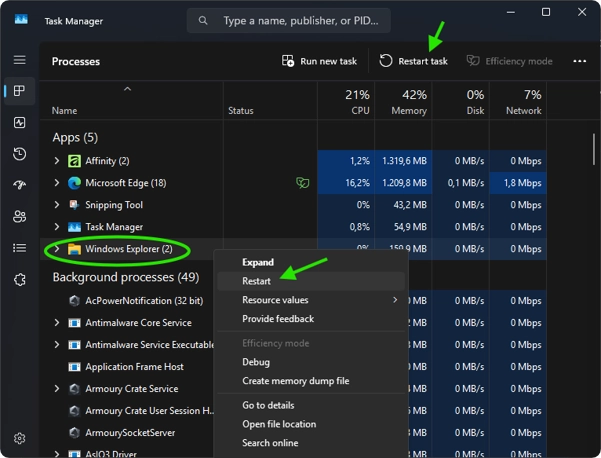Click the ArmourySocketServer process icon
This screenshot has width=601, height=458.
(74, 433)
